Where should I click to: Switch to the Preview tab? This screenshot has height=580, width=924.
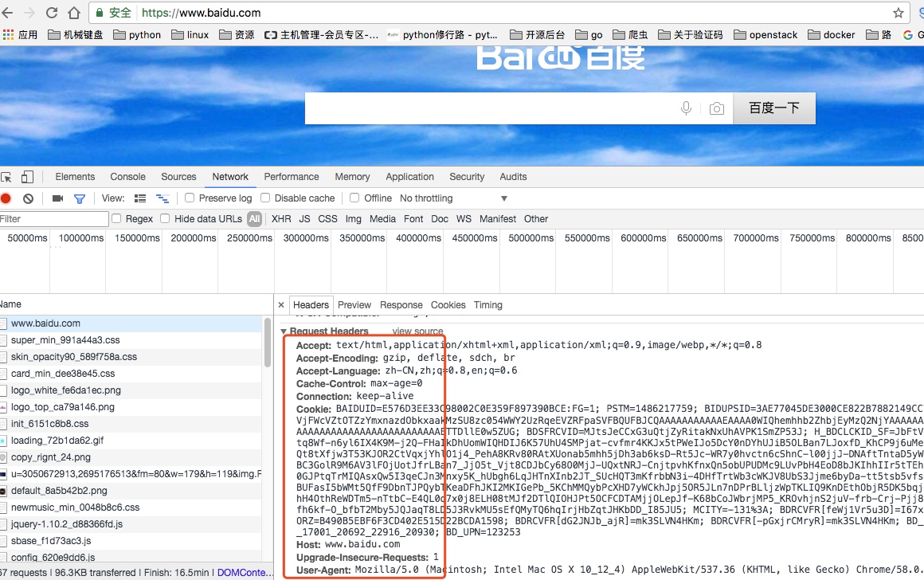(x=354, y=304)
